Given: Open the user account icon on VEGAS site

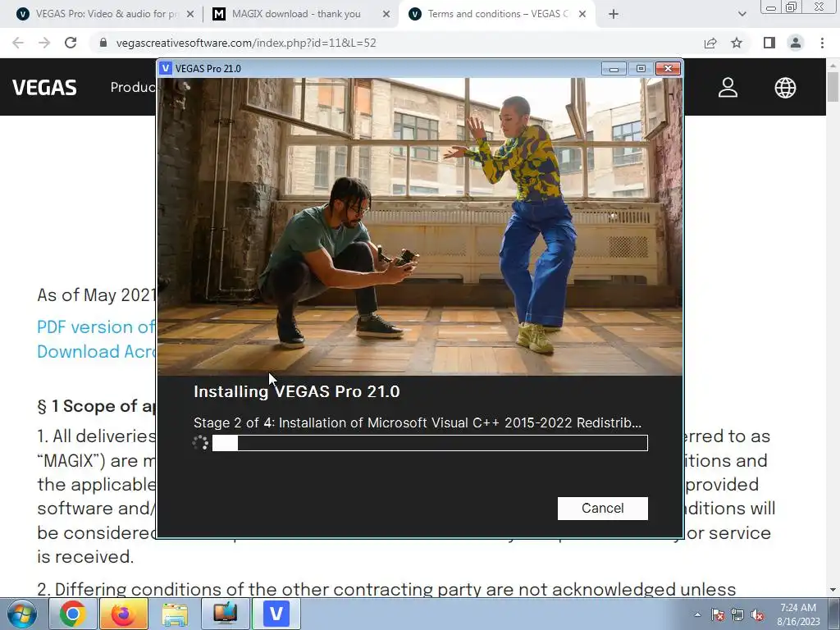Looking at the screenshot, I should click(728, 87).
